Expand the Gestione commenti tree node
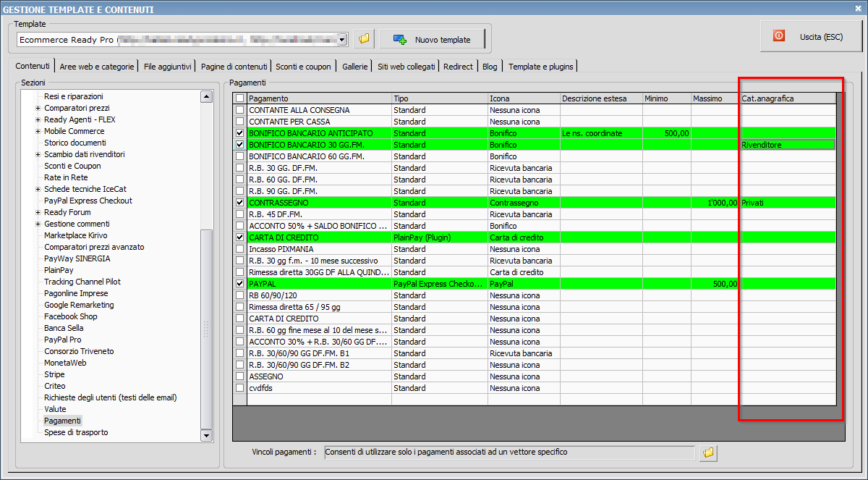The width and height of the screenshot is (868, 480). 38,224
